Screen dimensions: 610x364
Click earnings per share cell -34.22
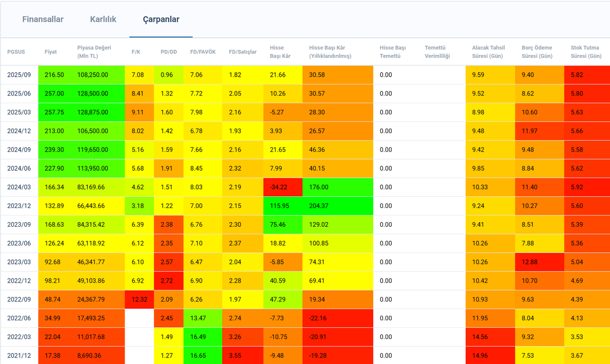283,187
